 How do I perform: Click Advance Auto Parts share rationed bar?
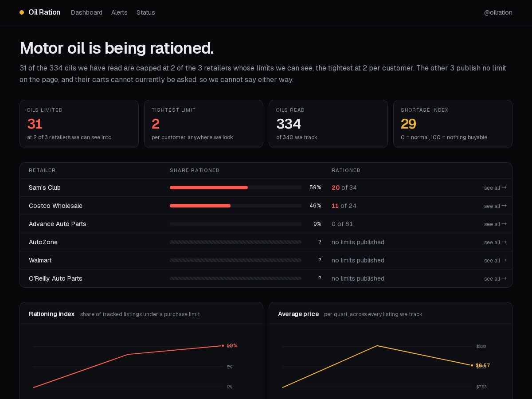tap(235, 224)
